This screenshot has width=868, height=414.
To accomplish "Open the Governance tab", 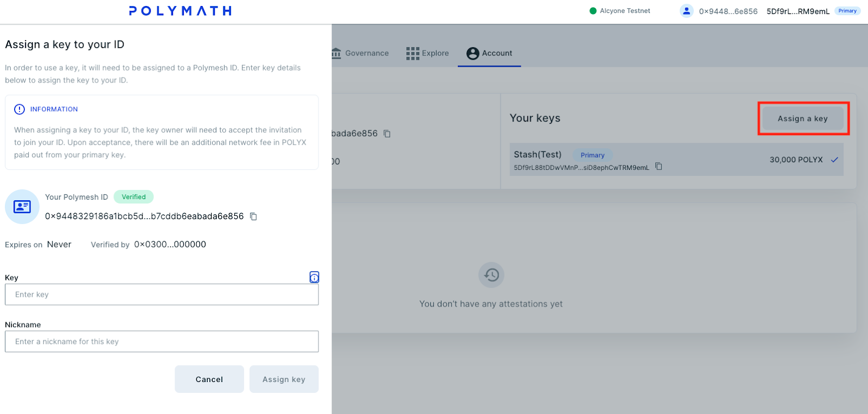I will tap(360, 53).
